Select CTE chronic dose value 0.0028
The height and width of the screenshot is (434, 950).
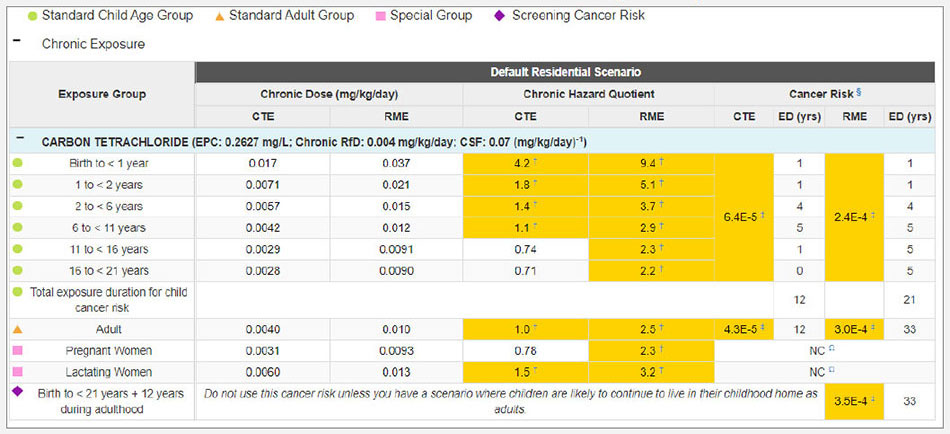pos(262,271)
